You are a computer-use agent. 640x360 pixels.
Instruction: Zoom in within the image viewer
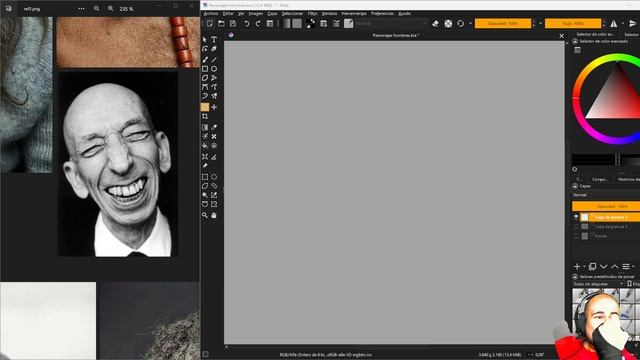111,9
